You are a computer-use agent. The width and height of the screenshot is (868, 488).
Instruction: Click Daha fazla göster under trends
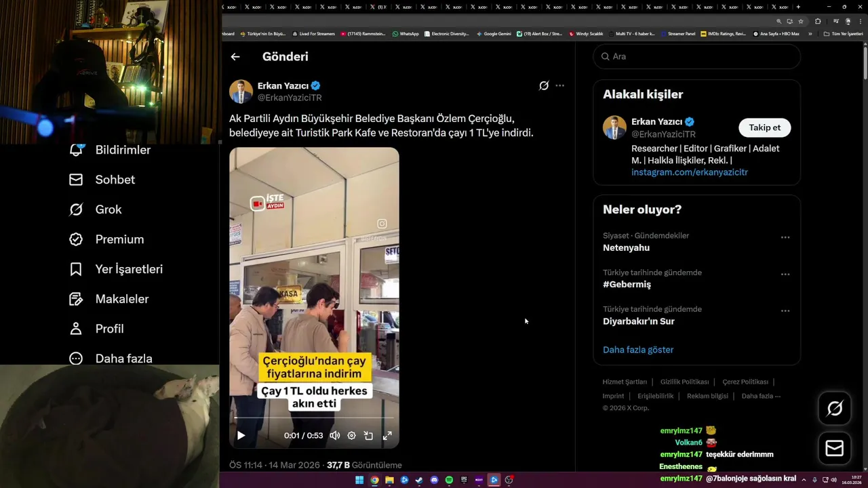[x=638, y=350]
